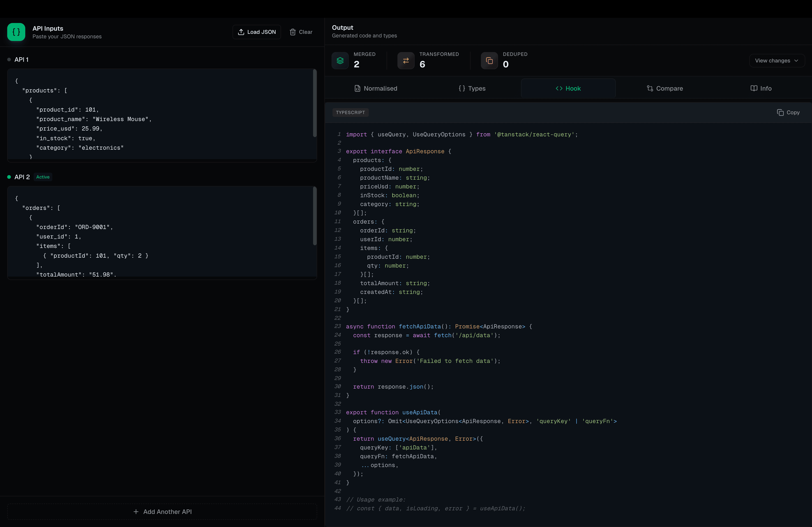
Task: Select the API 1 status dot
Action: (x=9, y=60)
